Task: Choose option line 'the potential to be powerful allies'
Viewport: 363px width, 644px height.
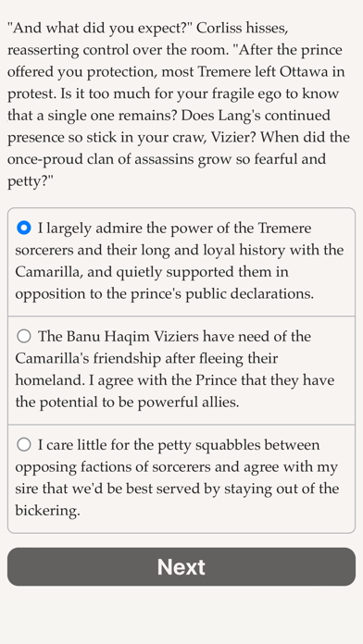Action: 127,402
